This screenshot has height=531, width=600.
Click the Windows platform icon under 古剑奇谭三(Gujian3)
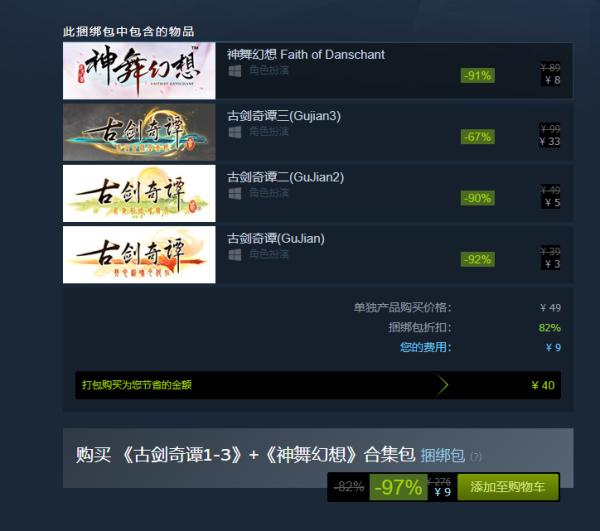pyautogui.click(x=235, y=132)
